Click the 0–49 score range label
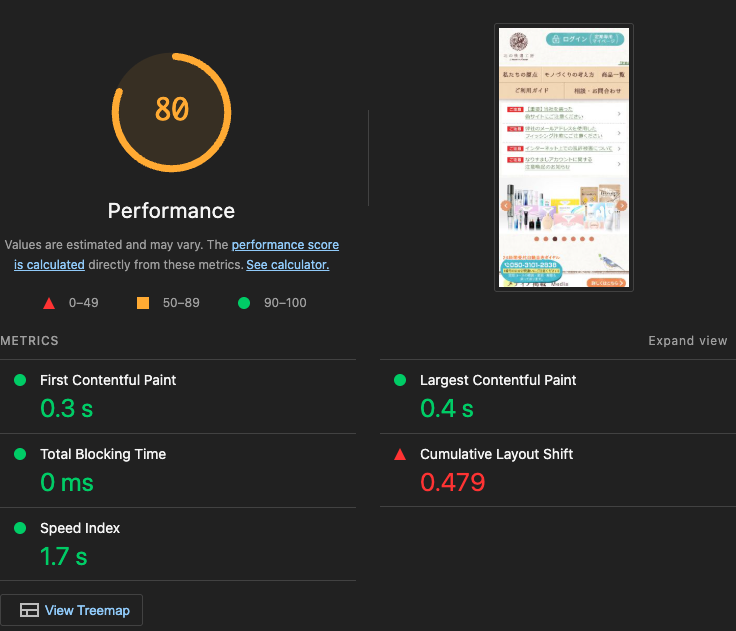This screenshot has height=631, width=736. pyautogui.click(x=84, y=303)
